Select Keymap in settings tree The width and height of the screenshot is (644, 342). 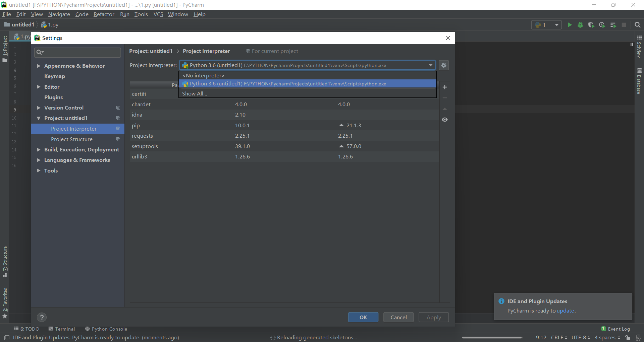pos(55,76)
